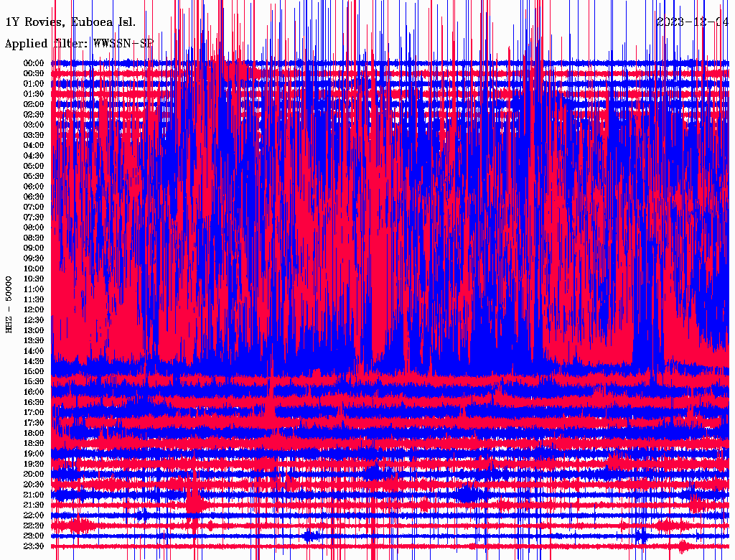Click the 12:00 time label

click(x=34, y=309)
